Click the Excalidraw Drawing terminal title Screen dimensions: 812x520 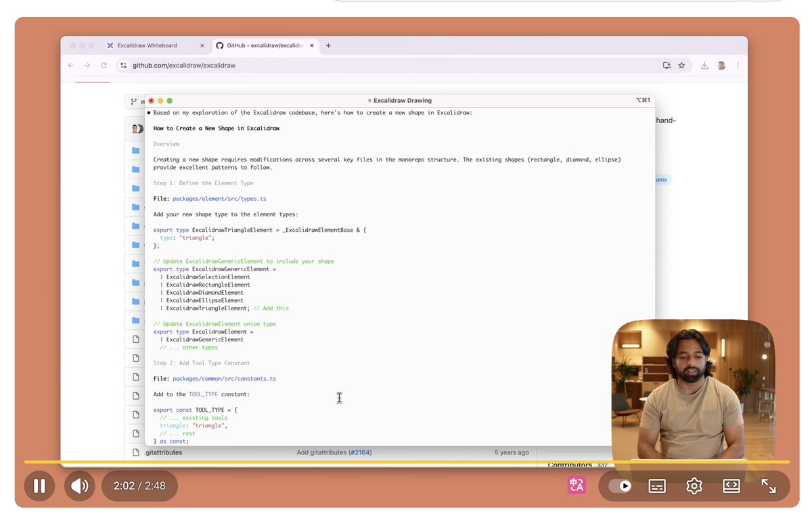point(399,100)
